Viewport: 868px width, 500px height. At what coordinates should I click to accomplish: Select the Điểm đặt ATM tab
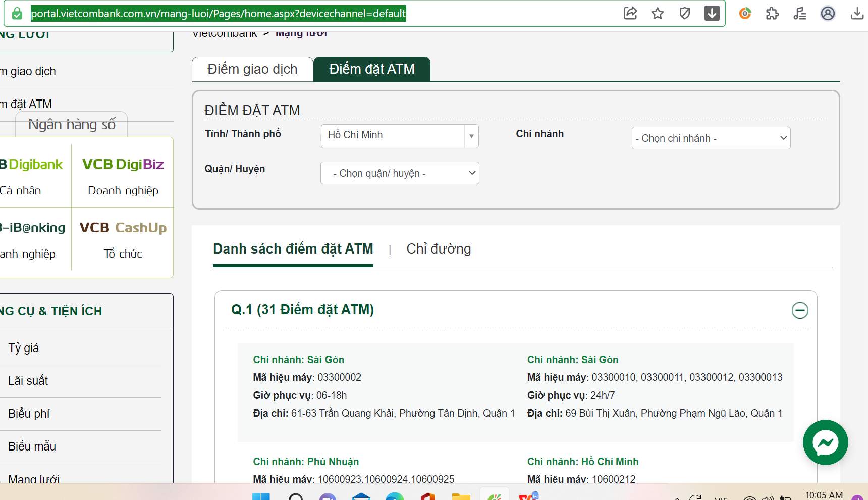(x=372, y=69)
